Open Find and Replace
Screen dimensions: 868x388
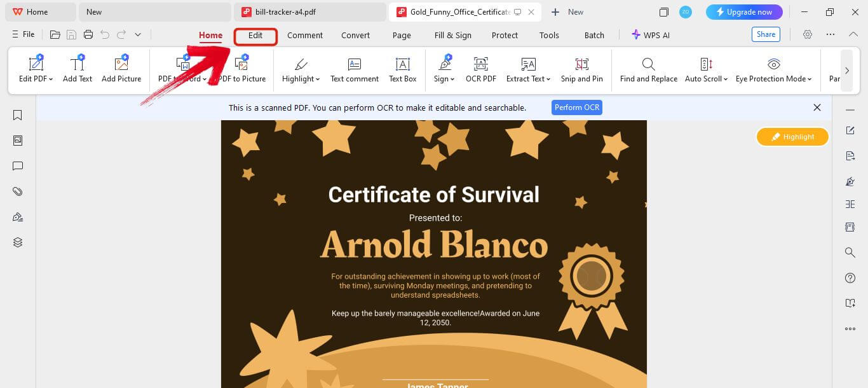click(648, 69)
